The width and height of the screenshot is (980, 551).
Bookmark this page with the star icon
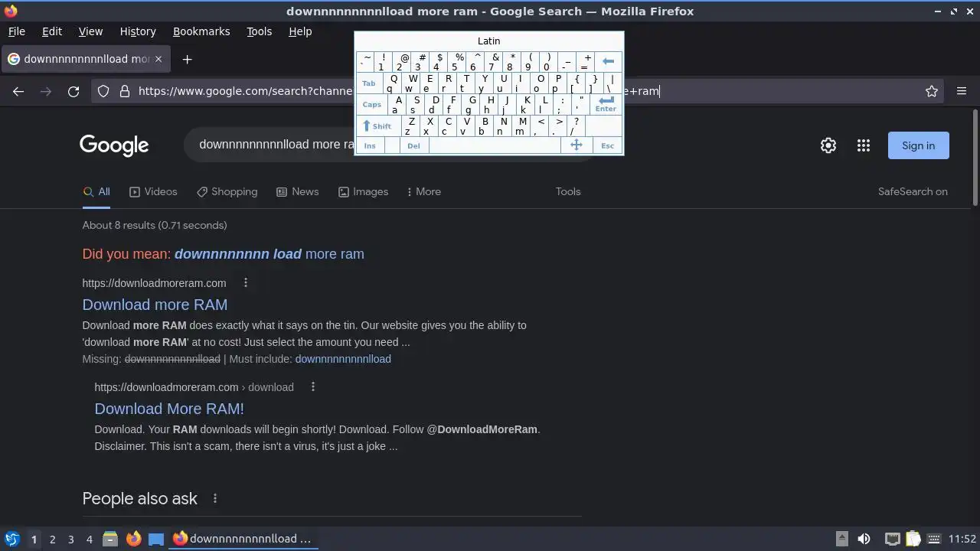click(x=932, y=91)
